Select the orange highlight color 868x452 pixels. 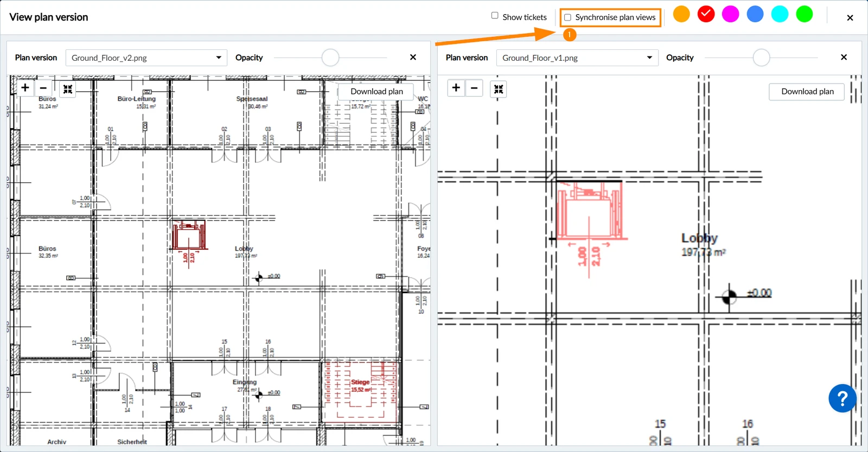(x=681, y=14)
